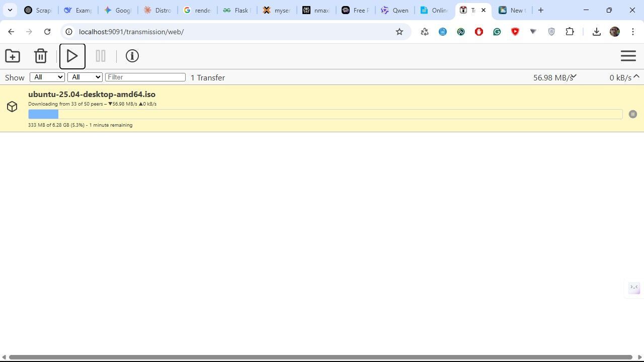
Task: Click the trash icon to remove torrent
Action: [x=41, y=56]
